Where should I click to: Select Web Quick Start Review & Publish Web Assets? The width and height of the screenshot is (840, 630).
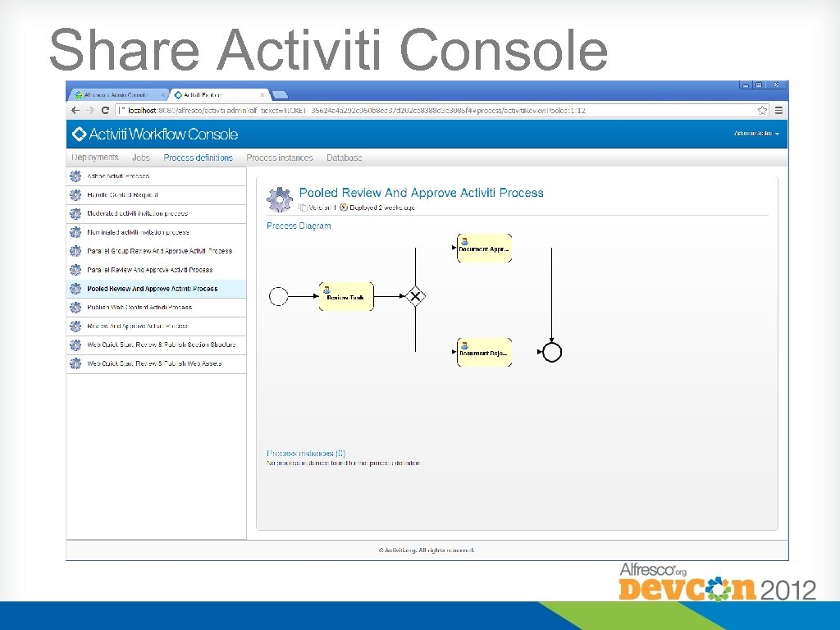(x=156, y=363)
